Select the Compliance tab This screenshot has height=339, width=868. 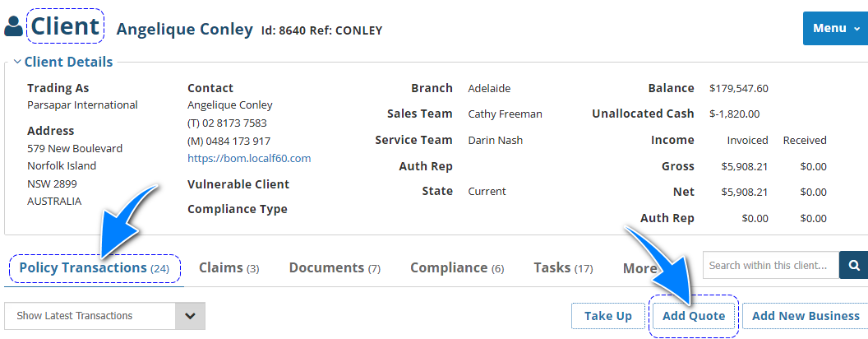pyautogui.click(x=456, y=268)
